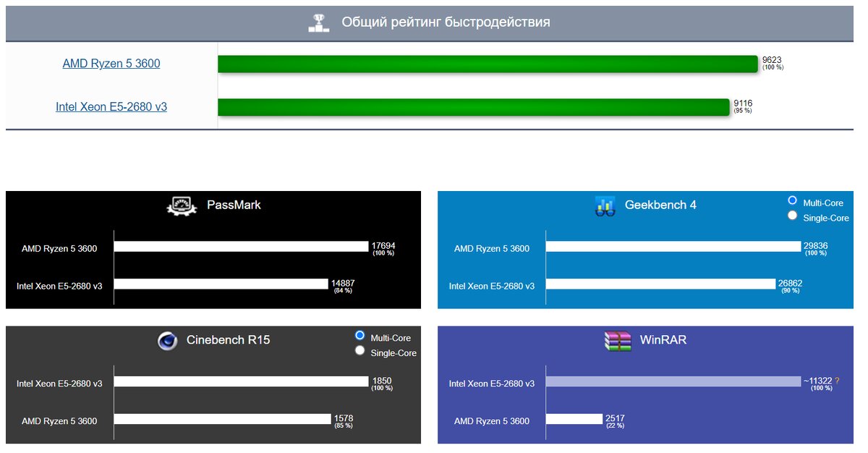Select Cinebench R15 Single-Core radio button

[x=359, y=350]
